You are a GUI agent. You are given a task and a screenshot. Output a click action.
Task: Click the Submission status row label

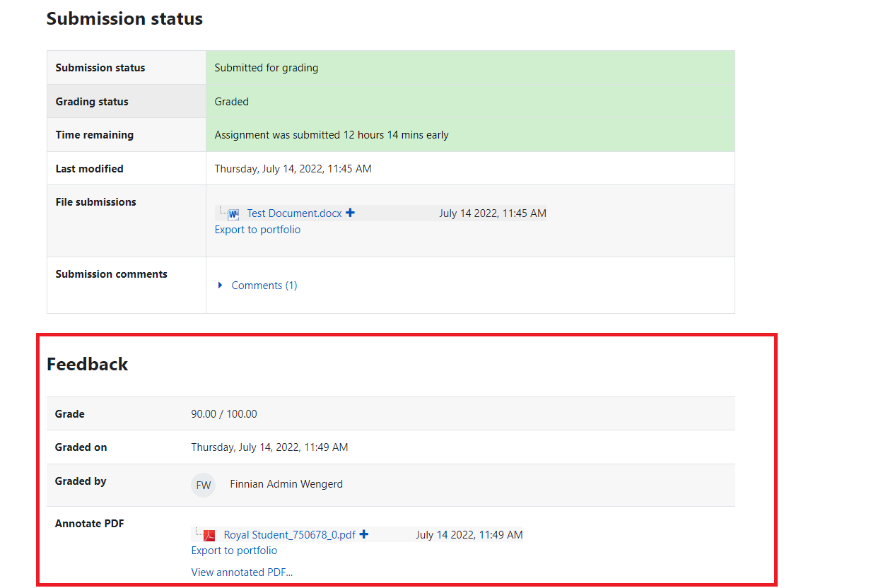100,68
